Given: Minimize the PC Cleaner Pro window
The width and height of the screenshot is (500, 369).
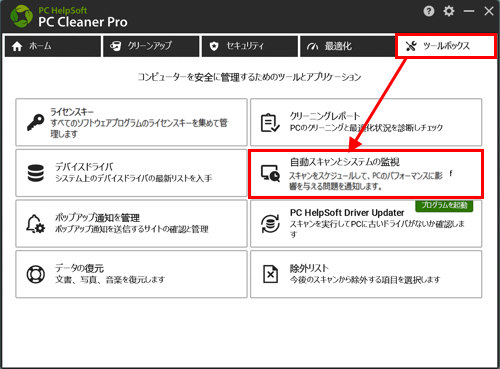Looking at the screenshot, I should [x=469, y=11].
